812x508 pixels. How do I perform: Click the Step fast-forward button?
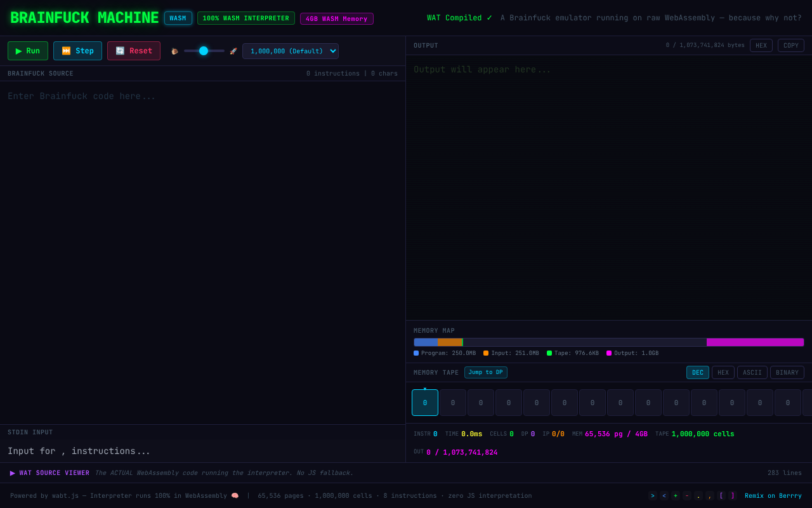tap(77, 51)
